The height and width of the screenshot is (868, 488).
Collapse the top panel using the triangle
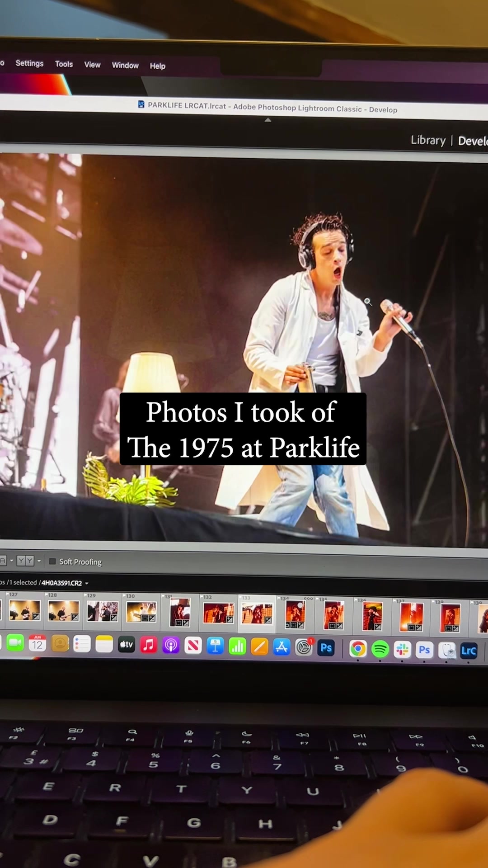pyautogui.click(x=268, y=120)
